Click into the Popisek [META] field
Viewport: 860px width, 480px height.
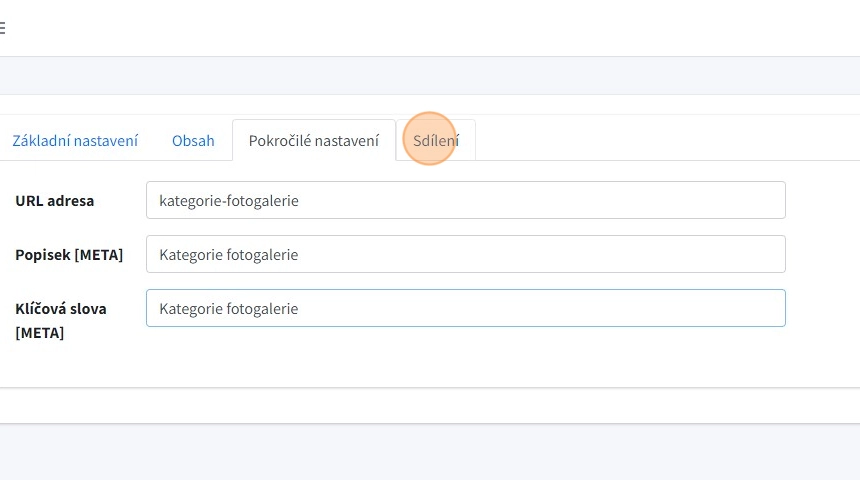tap(465, 254)
